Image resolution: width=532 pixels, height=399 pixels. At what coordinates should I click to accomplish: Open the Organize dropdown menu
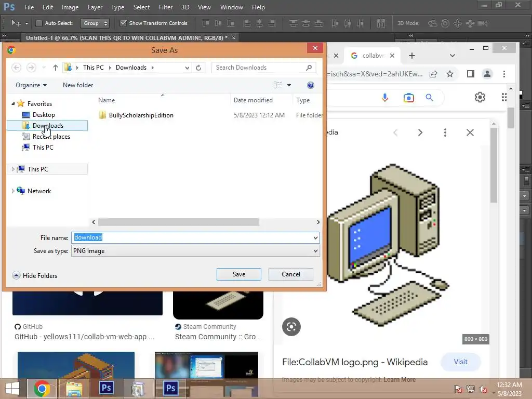coord(31,85)
